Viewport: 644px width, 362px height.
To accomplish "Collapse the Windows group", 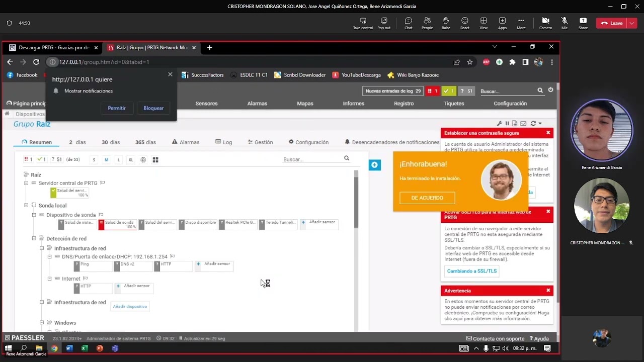I will [x=42, y=322].
